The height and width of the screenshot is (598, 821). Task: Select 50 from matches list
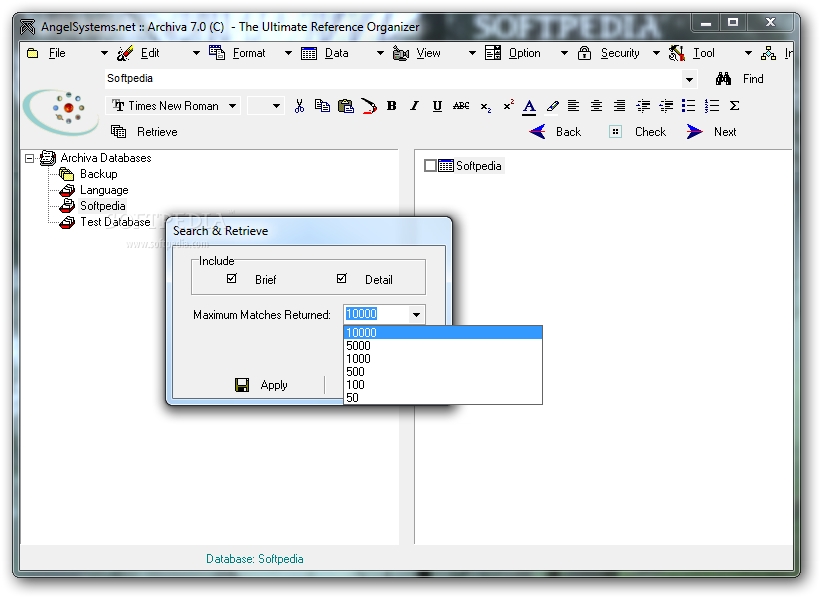443,397
